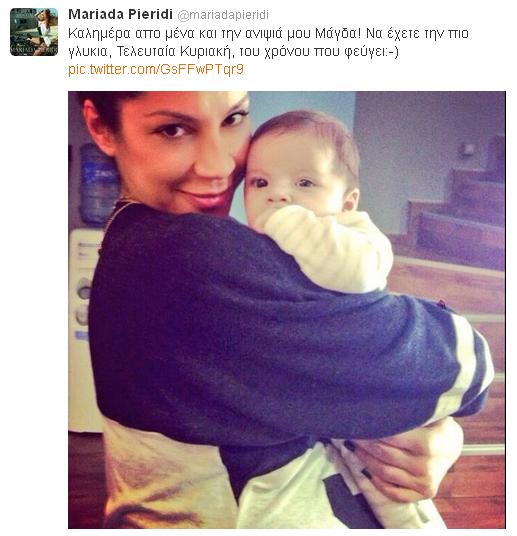This screenshot has height=536, width=517.
Task: Click the word φεύγει in the tweet
Action: [365, 52]
